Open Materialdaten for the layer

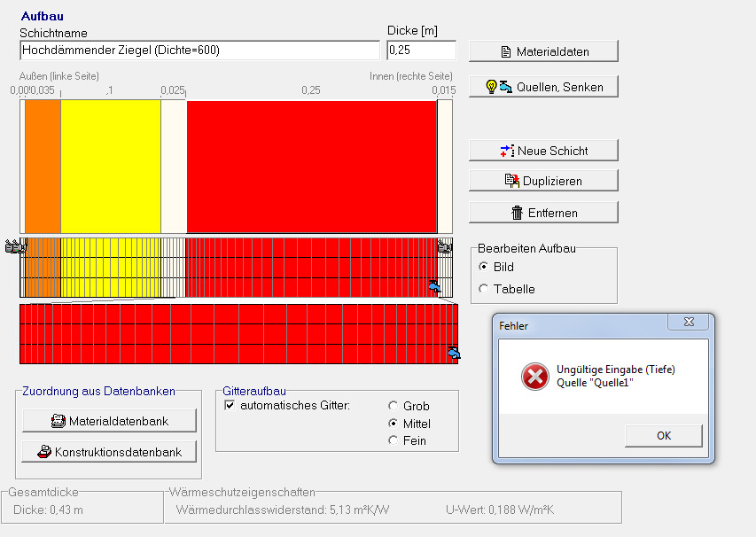click(x=543, y=51)
